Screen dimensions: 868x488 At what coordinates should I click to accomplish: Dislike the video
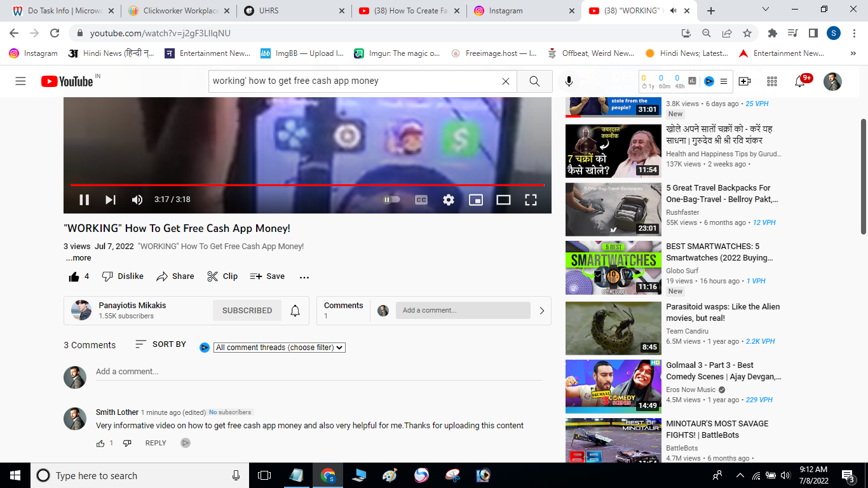coord(123,276)
